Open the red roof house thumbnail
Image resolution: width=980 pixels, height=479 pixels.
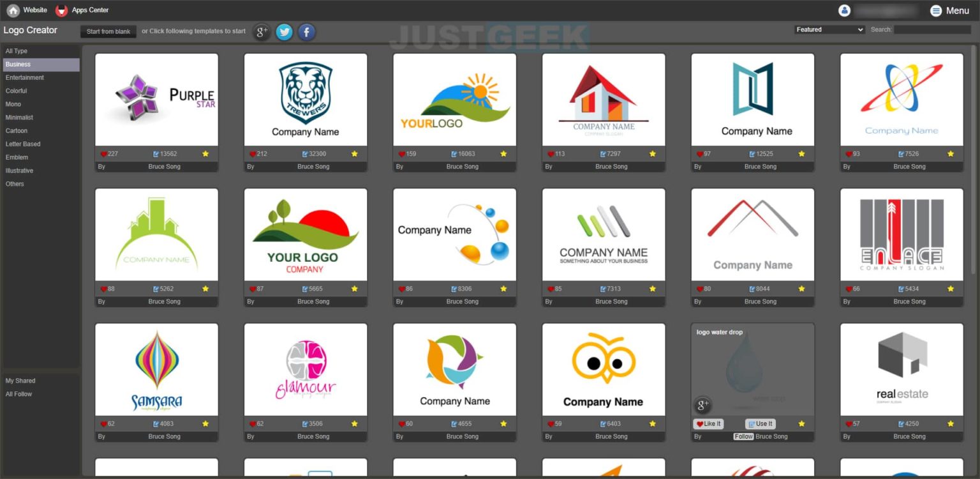click(x=604, y=100)
